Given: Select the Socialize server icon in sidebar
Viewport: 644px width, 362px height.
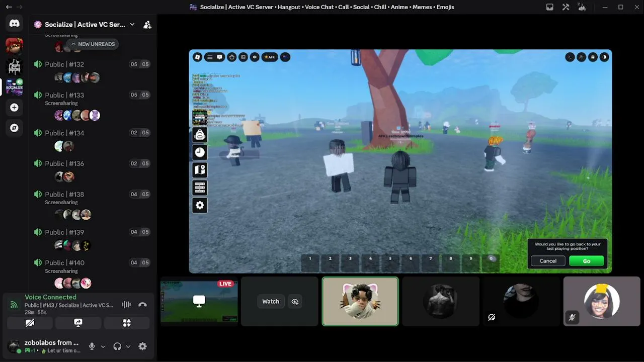Looking at the screenshot, I should [14, 86].
